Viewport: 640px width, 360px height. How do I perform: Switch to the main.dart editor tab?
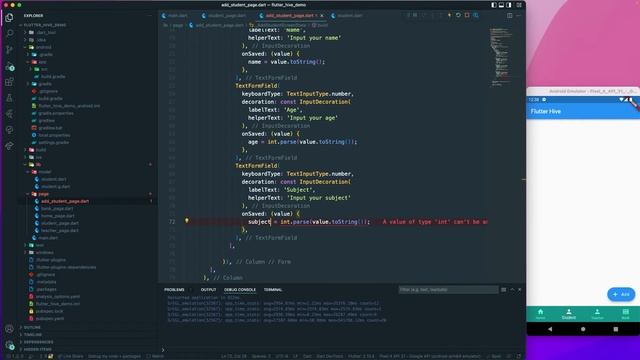(175, 16)
